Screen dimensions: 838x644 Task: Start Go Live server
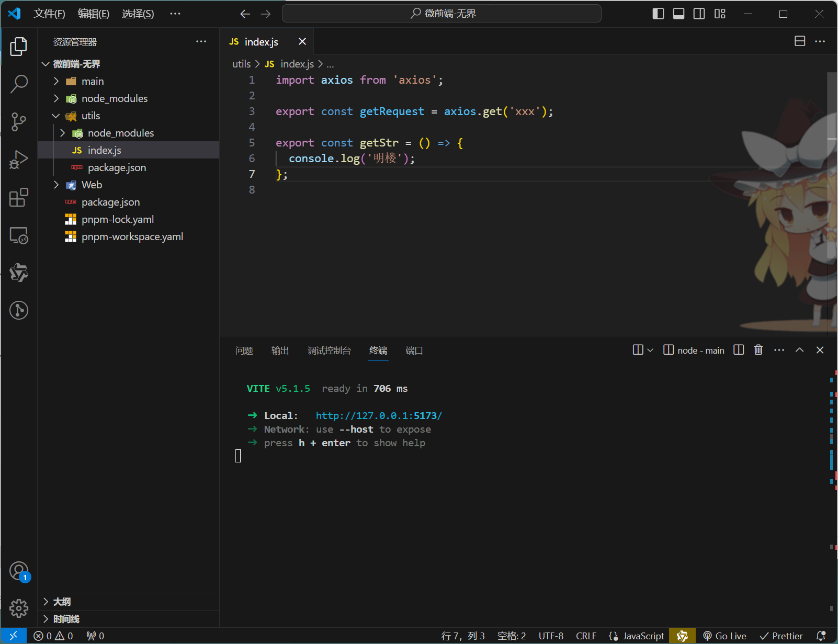click(724, 636)
